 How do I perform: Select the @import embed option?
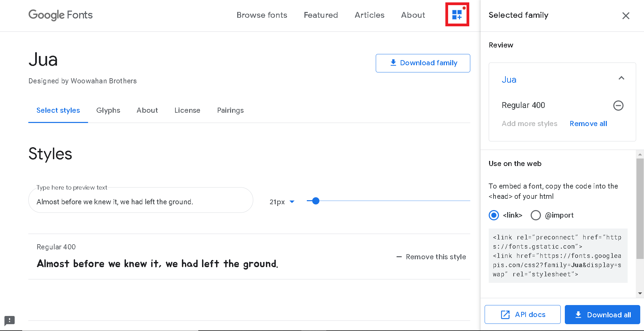(x=535, y=215)
